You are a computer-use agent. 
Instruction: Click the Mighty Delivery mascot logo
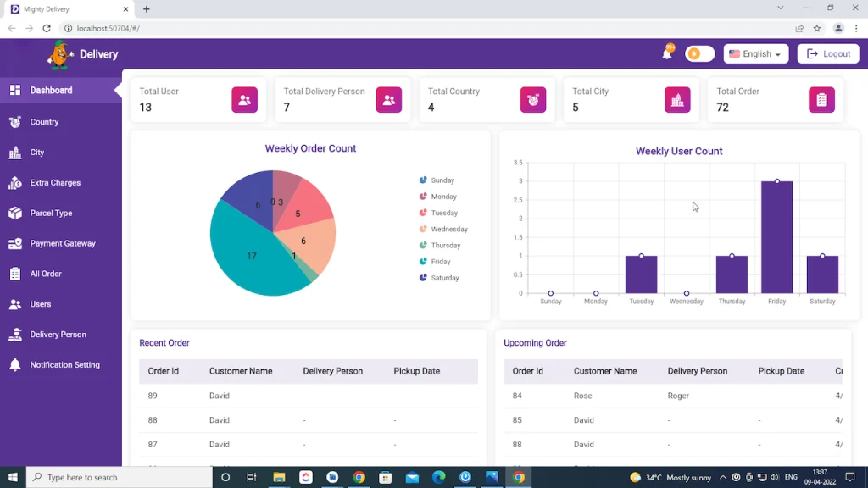tap(59, 54)
